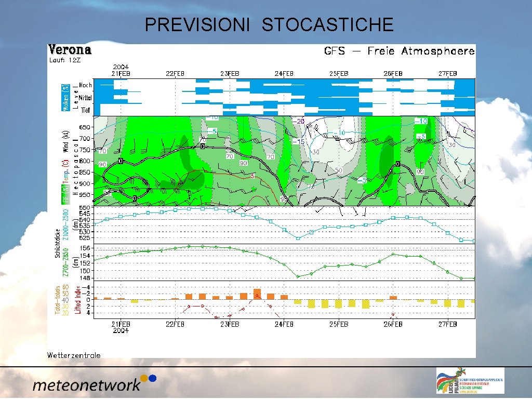Click the tallest orange Total-totals bar
Screen dimensions: 532x399
point(257,294)
